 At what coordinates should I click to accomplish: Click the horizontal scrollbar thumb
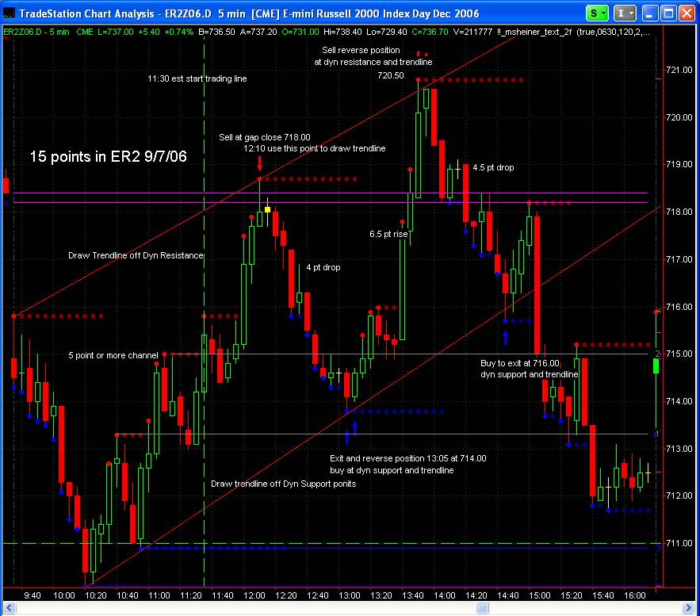(482, 607)
